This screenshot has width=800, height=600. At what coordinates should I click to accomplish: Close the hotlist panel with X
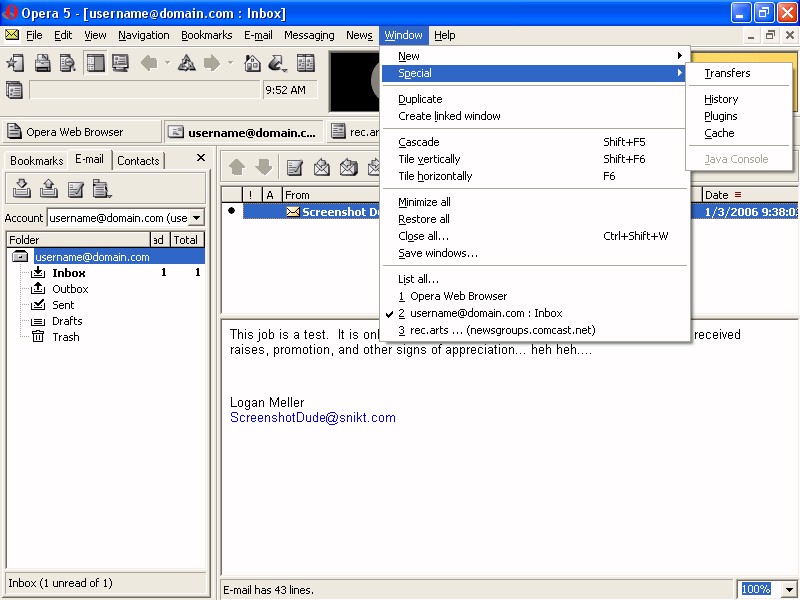click(201, 158)
